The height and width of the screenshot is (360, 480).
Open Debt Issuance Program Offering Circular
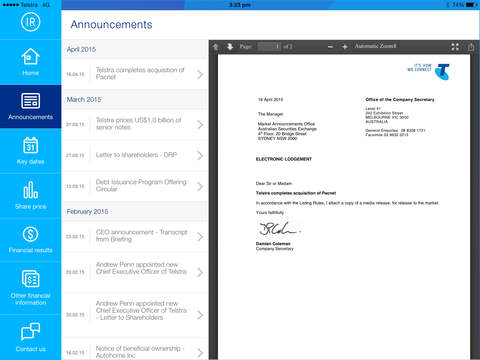click(x=135, y=186)
